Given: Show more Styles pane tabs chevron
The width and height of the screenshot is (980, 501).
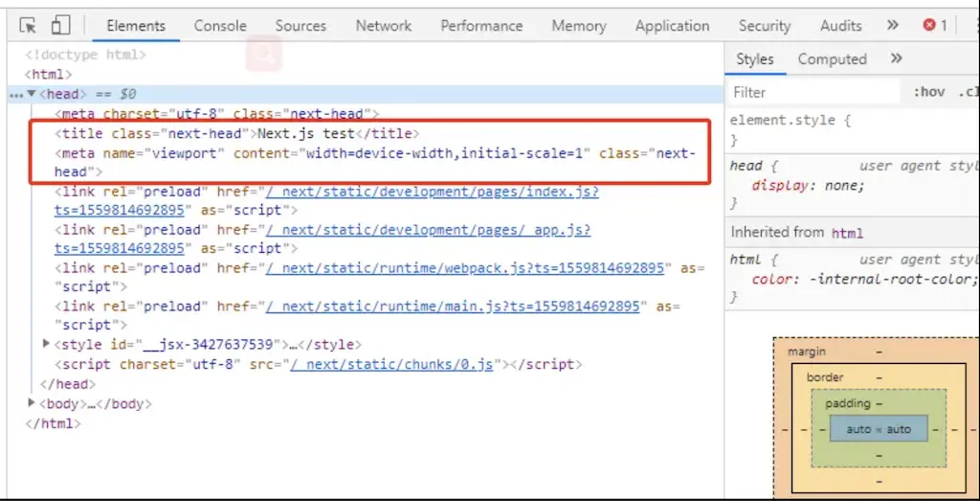Looking at the screenshot, I should click(x=896, y=58).
